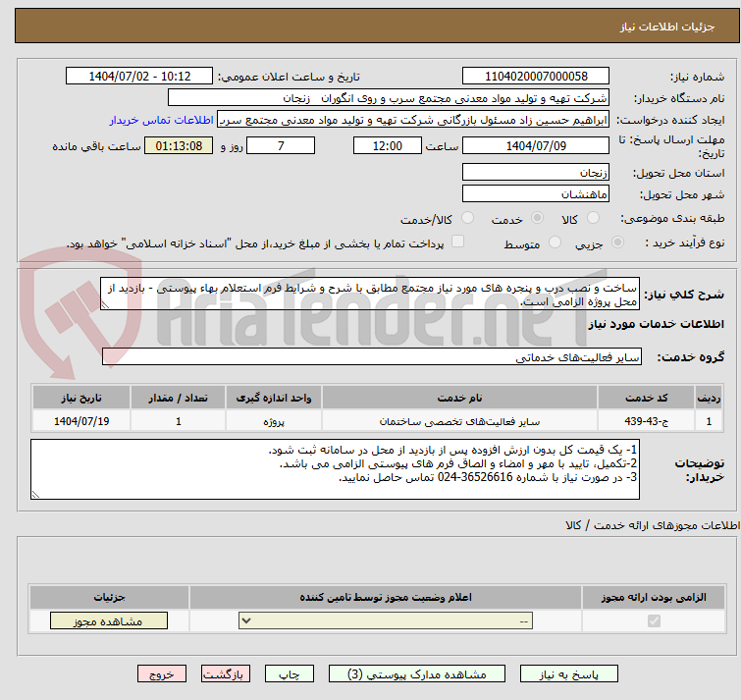The width and height of the screenshot is (741, 700).
Task: Click the general need description textarea
Action: point(370,294)
